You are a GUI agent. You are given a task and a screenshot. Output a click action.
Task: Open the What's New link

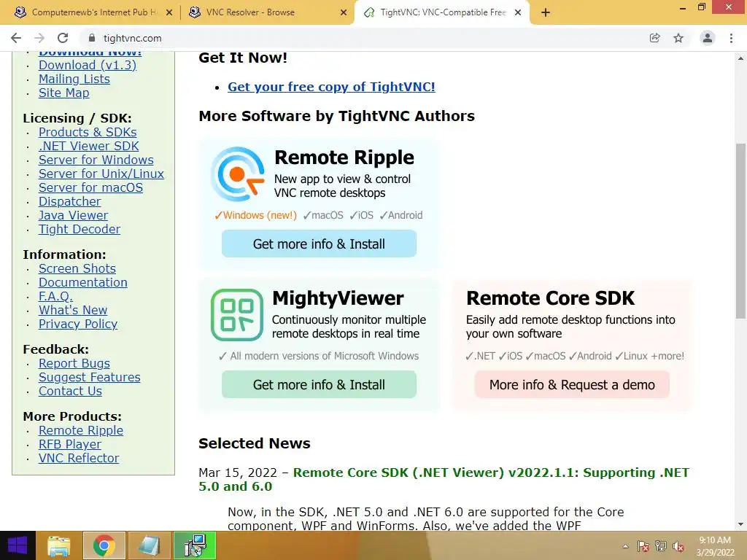(x=73, y=310)
